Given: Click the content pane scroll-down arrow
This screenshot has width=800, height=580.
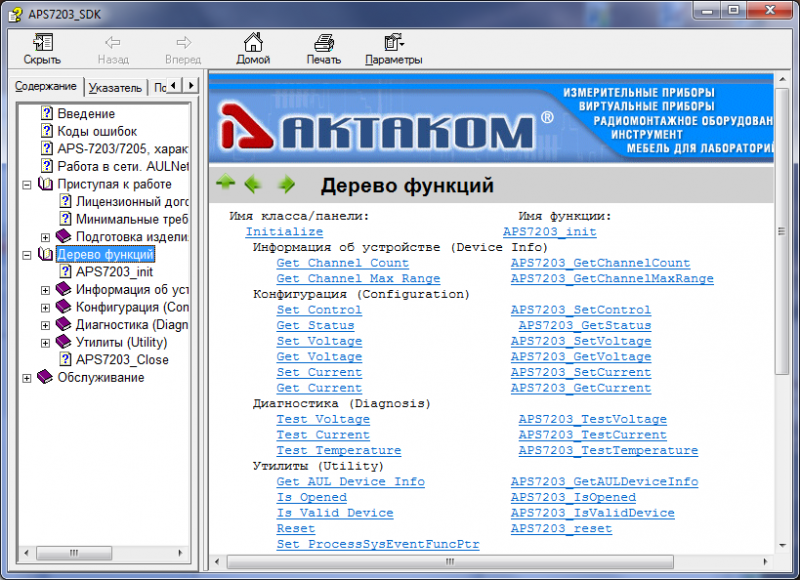Looking at the screenshot, I should click(782, 546).
